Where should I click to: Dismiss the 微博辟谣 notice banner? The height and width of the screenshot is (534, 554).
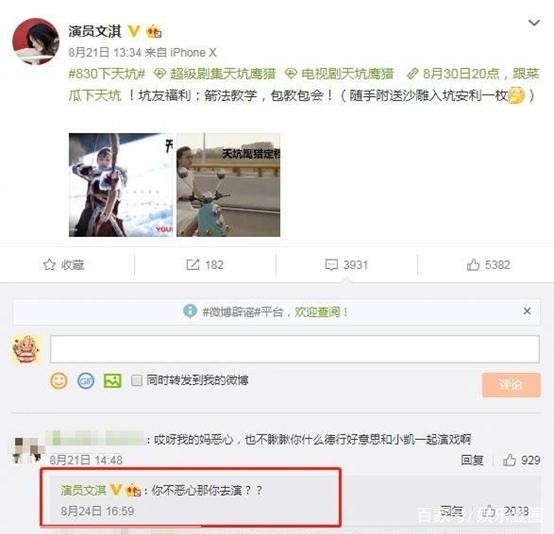[x=527, y=311]
